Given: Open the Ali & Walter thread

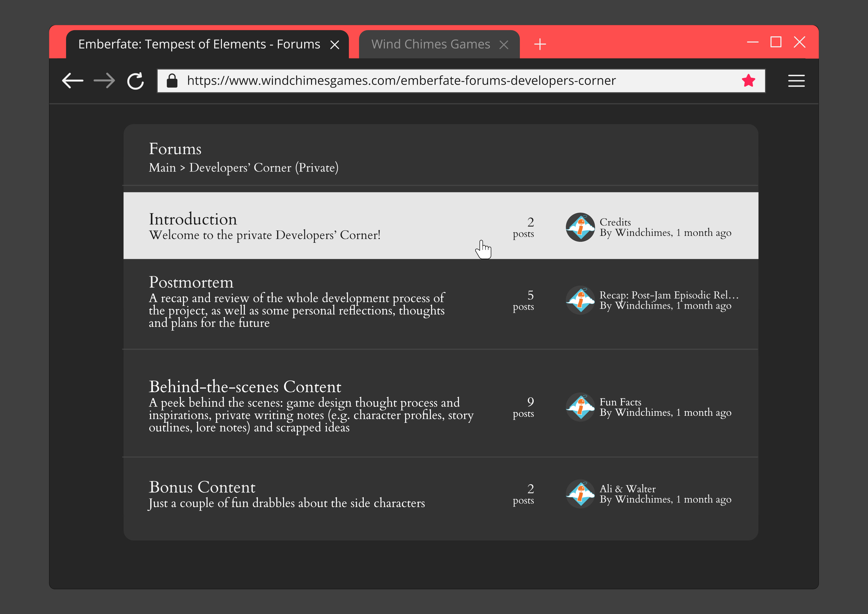Looking at the screenshot, I should 627,489.
